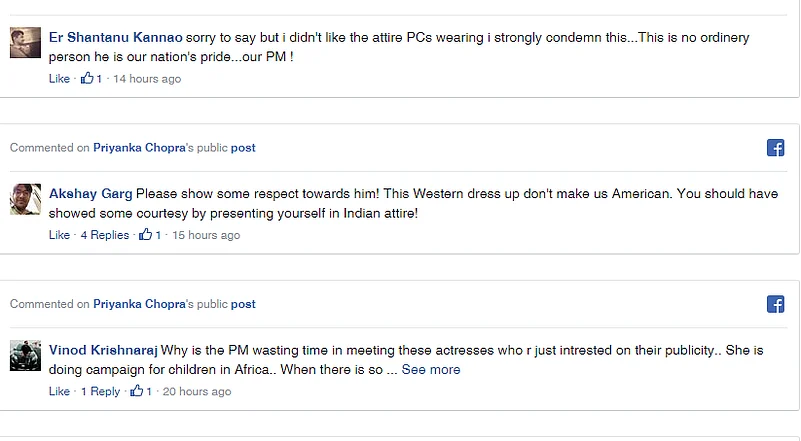Like Er Shantanu Kannao's comment
Screen dimensions: 801x441
[x=59, y=79]
